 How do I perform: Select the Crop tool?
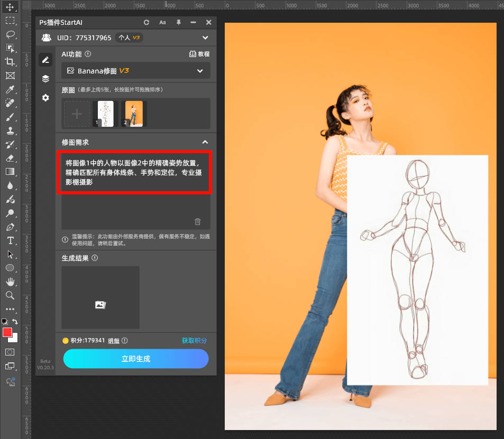[x=10, y=61]
